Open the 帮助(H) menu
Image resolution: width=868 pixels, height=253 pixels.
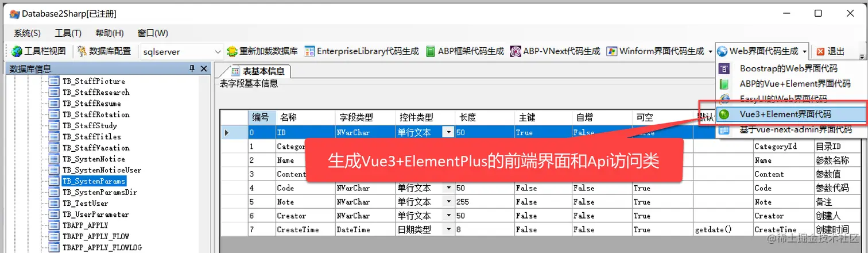coord(109,33)
